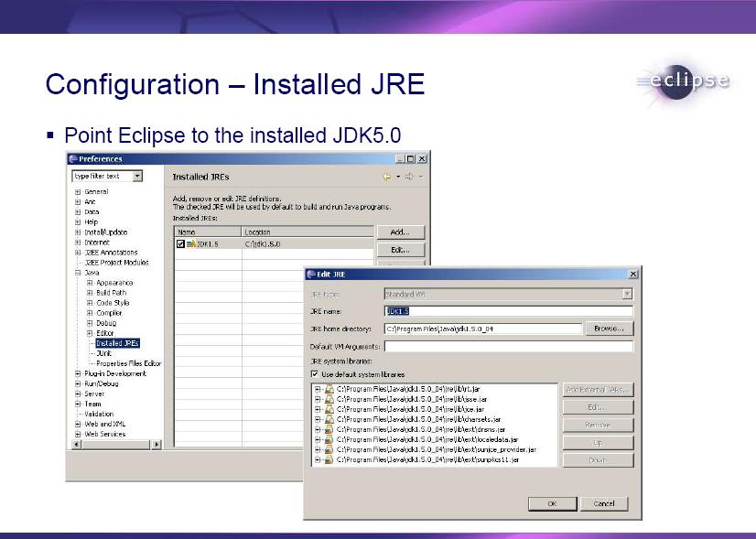756x539 pixels.
Task: Click the Preferences window title icon
Action: point(73,159)
